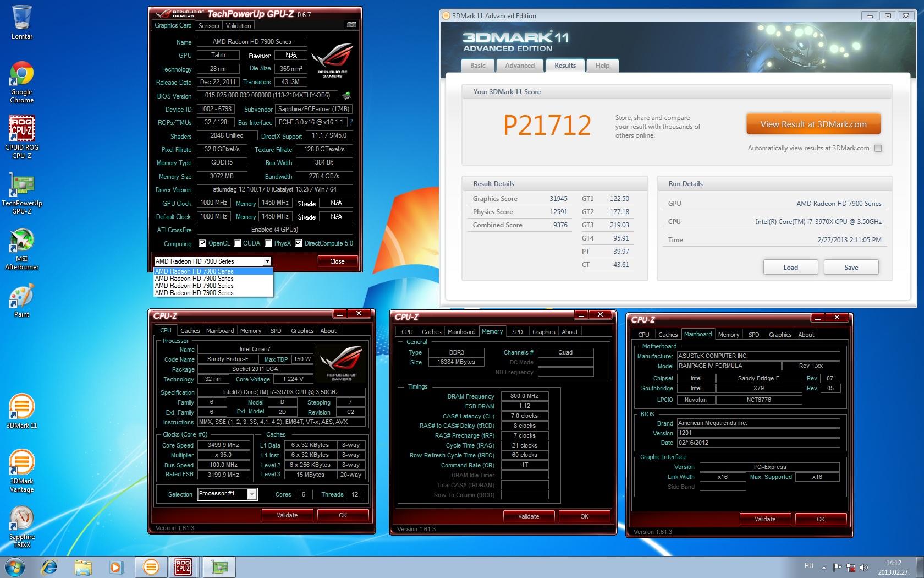Open Caches tab in the CPU-Z processor window
Screen dimensions: 924x578
tap(190, 331)
